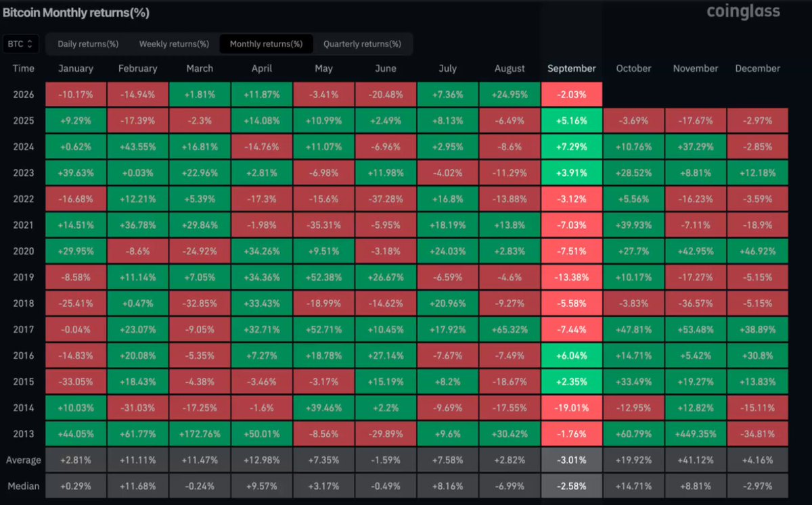This screenshot has height=505, width=812.
Task: Switch to Quarterly returns(%) tab
Action: (x=362, y=44)
